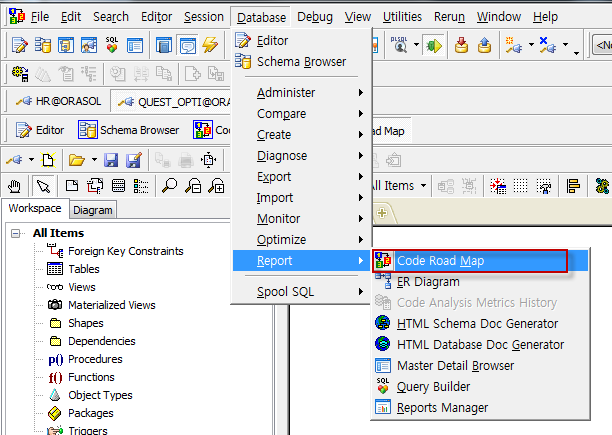
Task: Select Foreign Key Constraints tree item
Action: [x=126, y=251]
